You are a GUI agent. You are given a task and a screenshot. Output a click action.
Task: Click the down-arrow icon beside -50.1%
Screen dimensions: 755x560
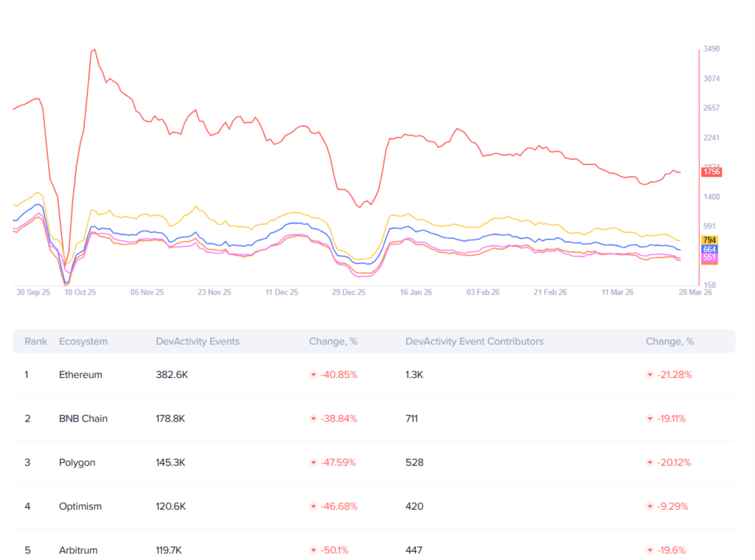click(x=313, y=550)
